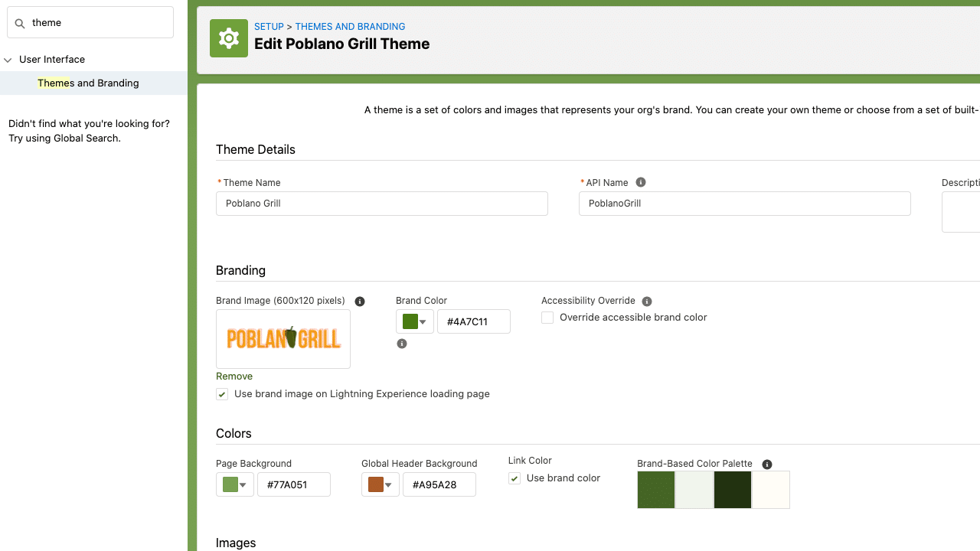
Task: Click the dark green palette swatch
Action: 733,490
